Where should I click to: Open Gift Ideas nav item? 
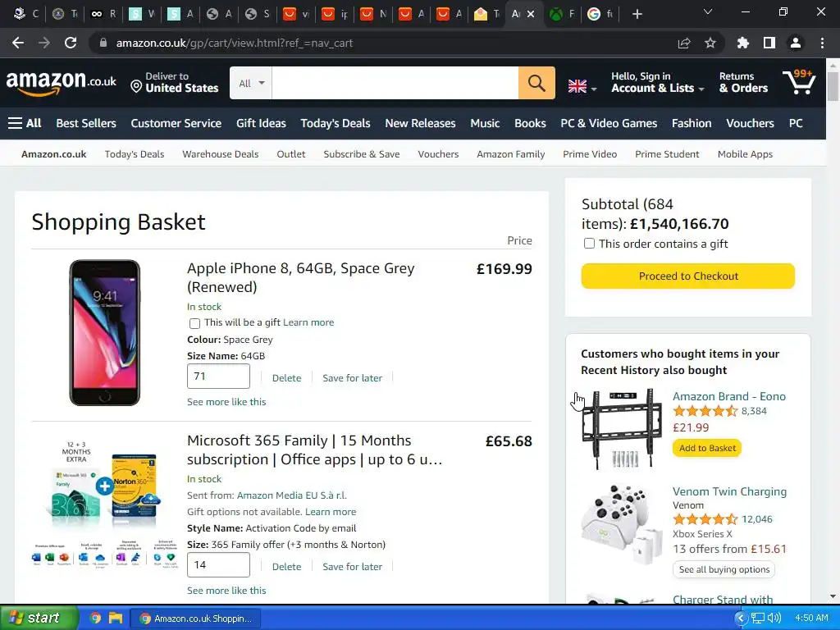point(261,123)
